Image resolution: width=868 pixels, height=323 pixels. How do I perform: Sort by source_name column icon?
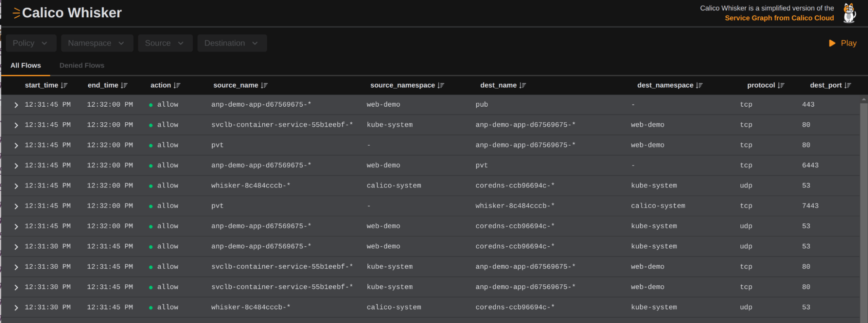pos(264,85)
